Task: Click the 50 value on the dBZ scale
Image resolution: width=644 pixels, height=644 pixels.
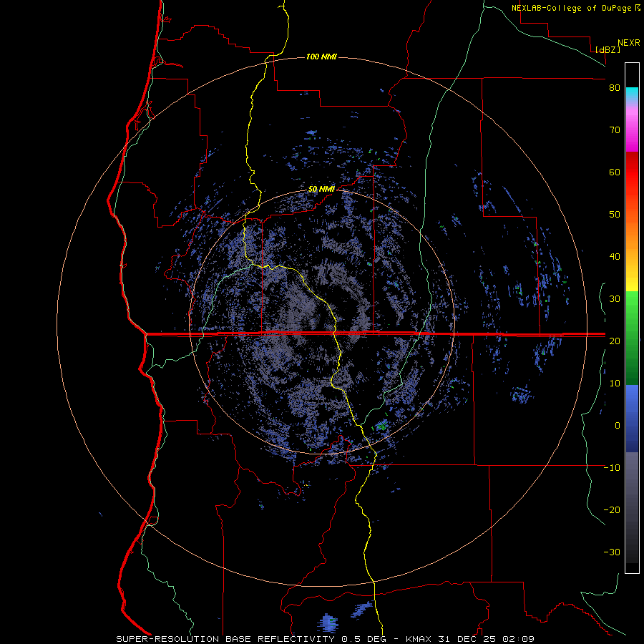Action: click(615, 215)
